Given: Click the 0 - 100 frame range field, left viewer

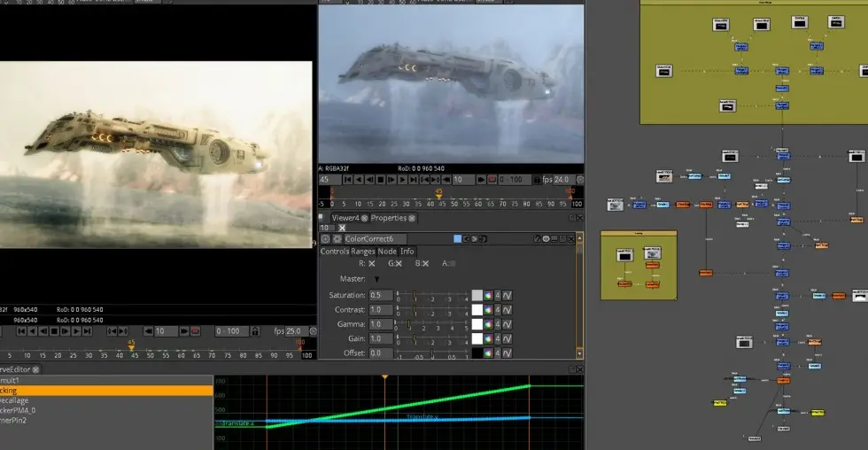Looking at the screenshot, I should [232, 331].
